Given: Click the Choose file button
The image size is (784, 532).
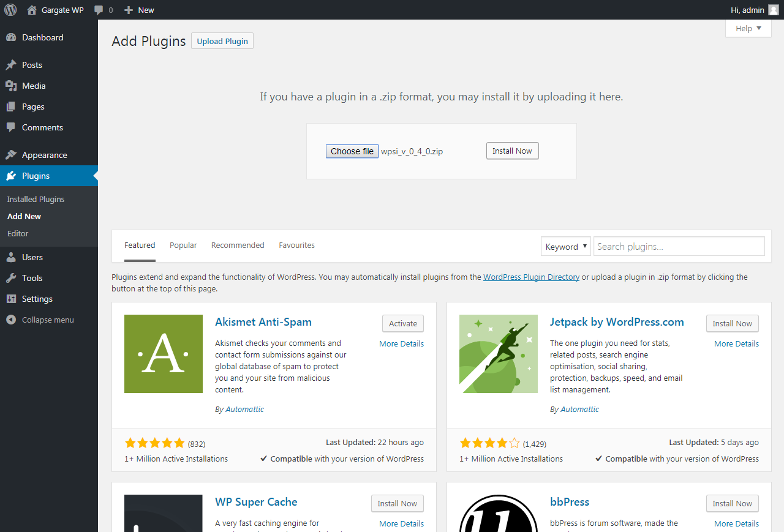Looking at the screenshot, I should [x=352, y=151].
